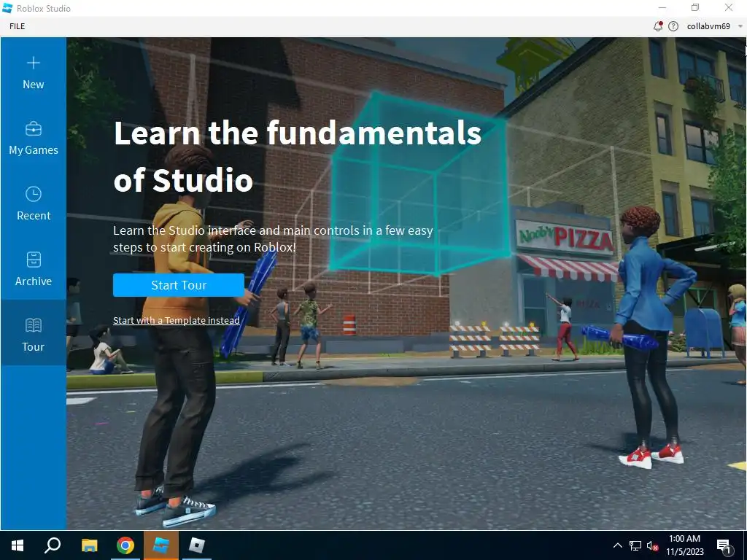Open the FILE menu

pyautogui.click(x=18, y=26)
